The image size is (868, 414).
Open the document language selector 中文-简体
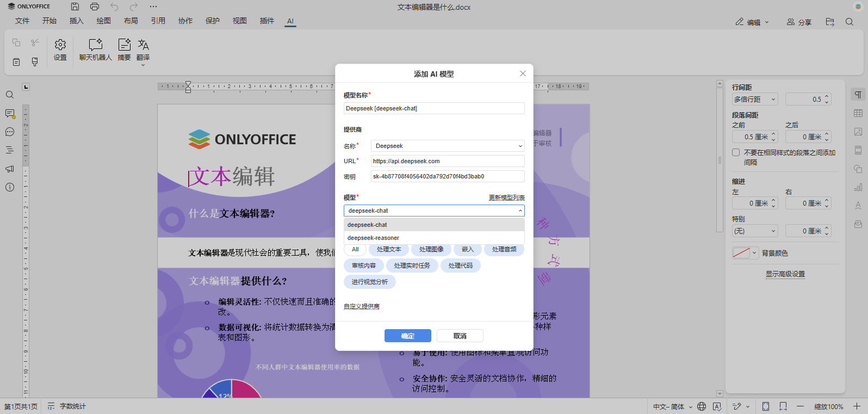[673, 406]
